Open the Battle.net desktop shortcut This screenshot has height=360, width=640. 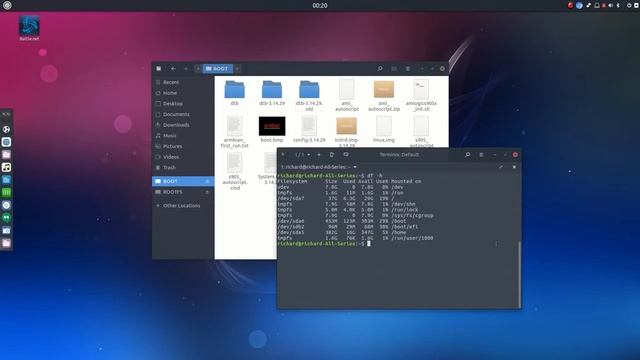(x=29, y=28)
